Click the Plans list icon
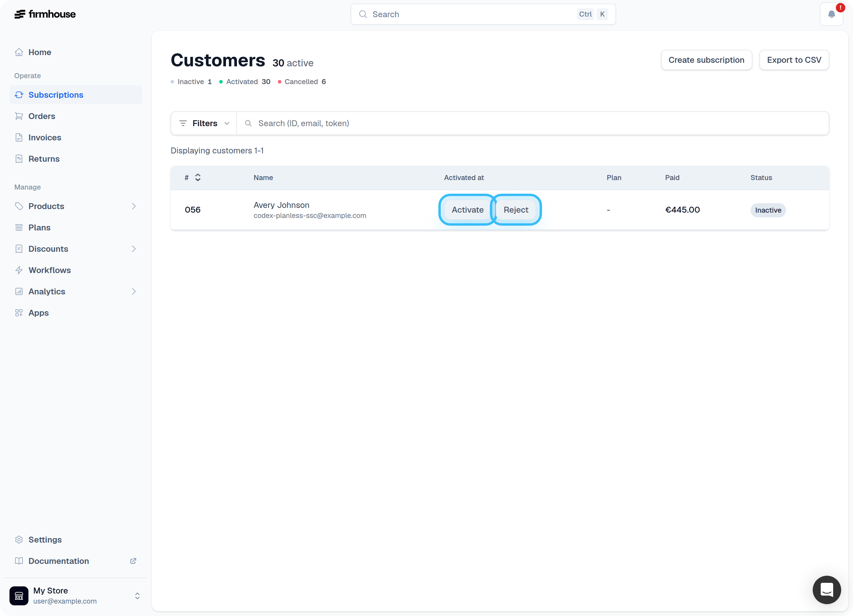This screenshot has height=616, width=853. (x=19, y=227)
